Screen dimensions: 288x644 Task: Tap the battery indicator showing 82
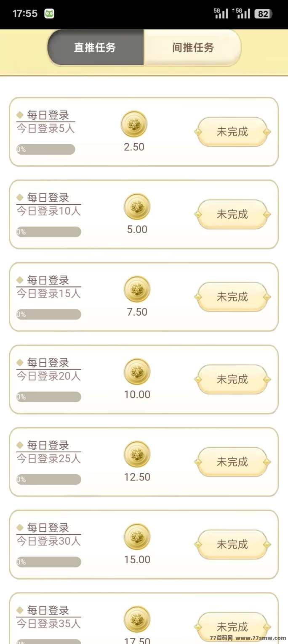pyautogui.click(x=264, y=14)
